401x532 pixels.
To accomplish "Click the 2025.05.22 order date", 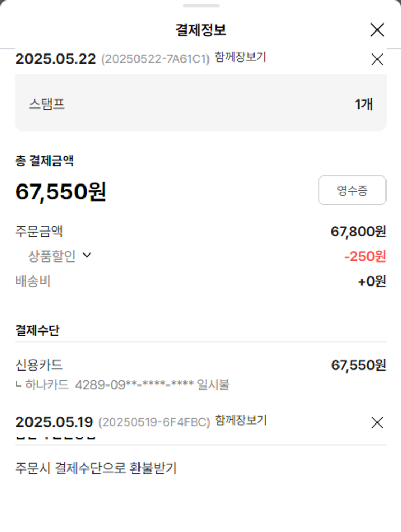I will pos(56,59).
